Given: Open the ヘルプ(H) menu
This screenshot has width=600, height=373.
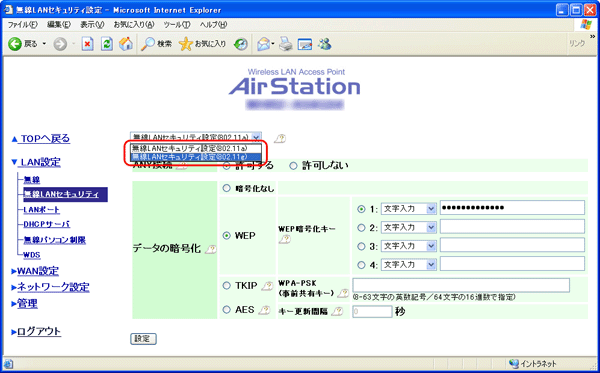Looking at the screenshot, I should coord(213,25).
